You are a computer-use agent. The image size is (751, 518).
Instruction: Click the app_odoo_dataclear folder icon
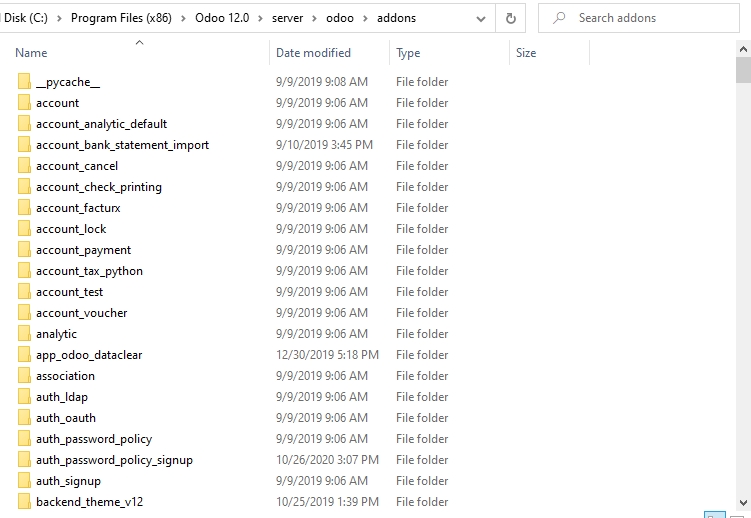pos(24,355)
